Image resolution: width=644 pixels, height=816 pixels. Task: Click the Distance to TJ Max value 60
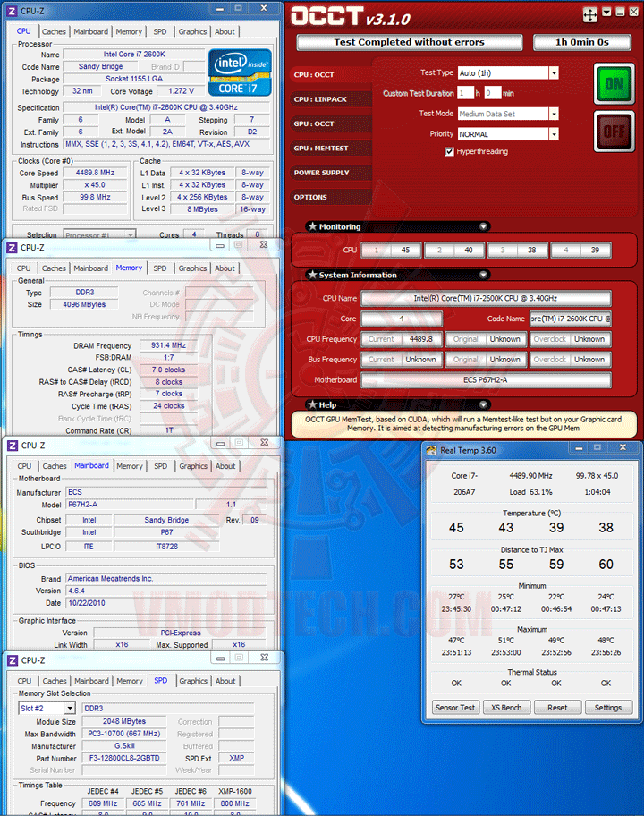[x=606, y=564]
